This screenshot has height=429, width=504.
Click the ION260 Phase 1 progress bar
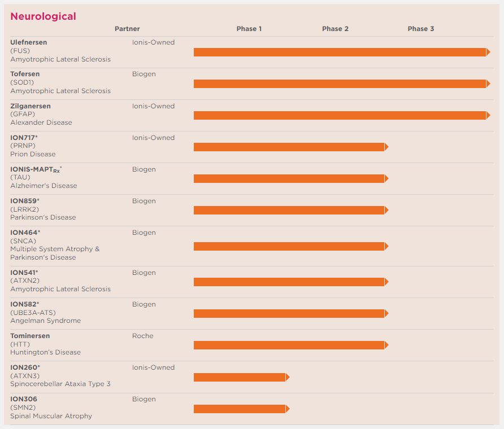[x=240, y=377]
